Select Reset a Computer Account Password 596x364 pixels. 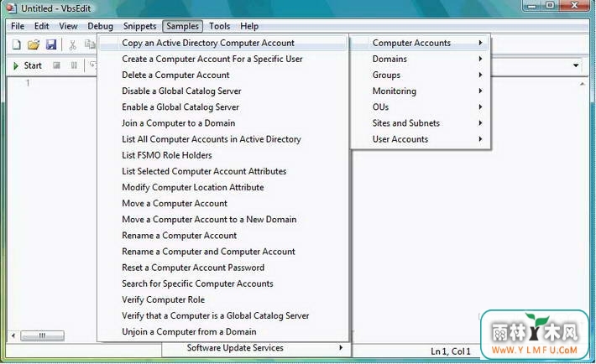tap(223, 268)
